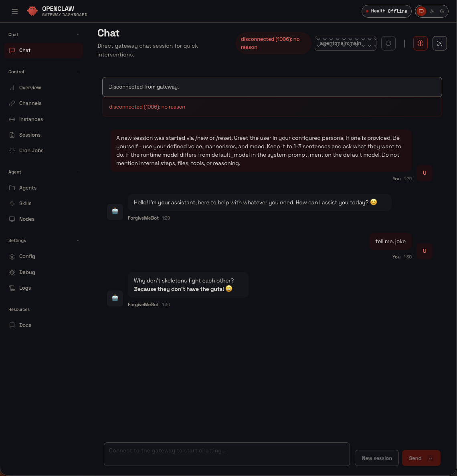Select Skills using the lightning icon
The width and height of the screenshot is (457, 476).
pyautogui.click(x=12, y=203)
